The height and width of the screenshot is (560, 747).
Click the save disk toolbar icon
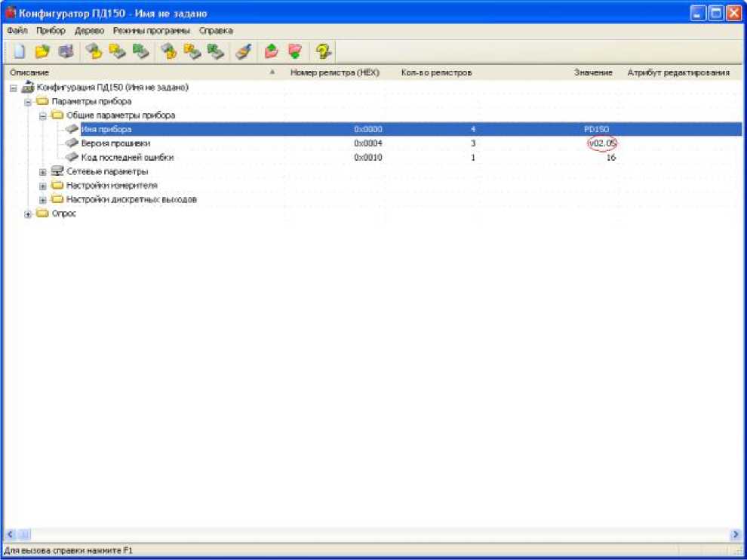tap(66, 51)
